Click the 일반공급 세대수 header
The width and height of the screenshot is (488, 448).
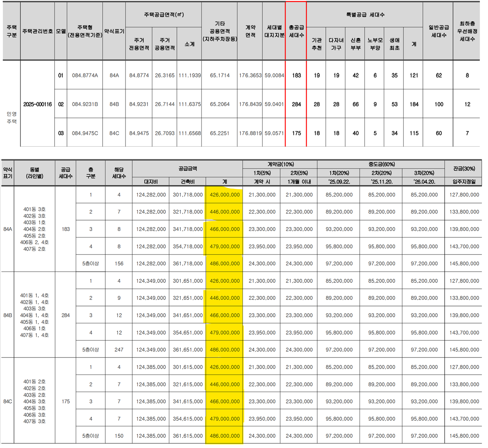439,31
